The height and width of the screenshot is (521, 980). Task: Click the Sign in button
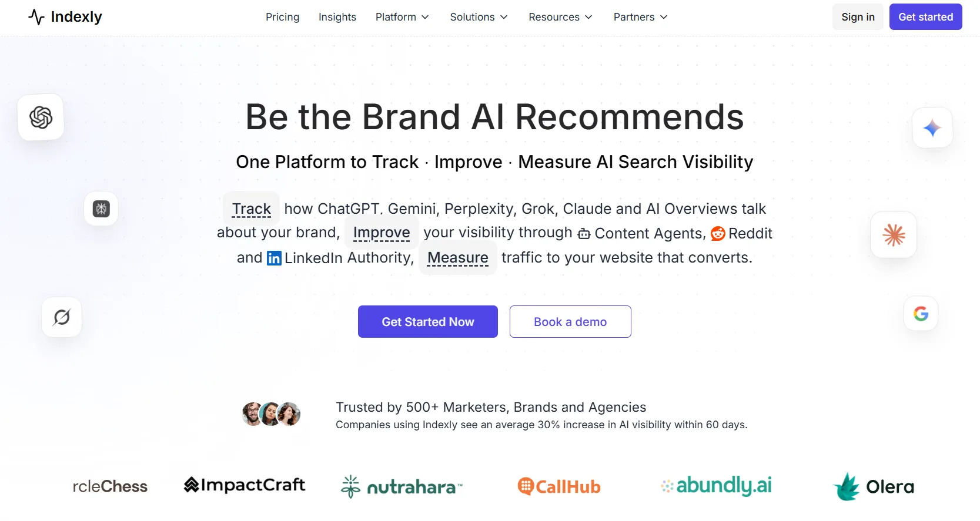coord(858,17)
